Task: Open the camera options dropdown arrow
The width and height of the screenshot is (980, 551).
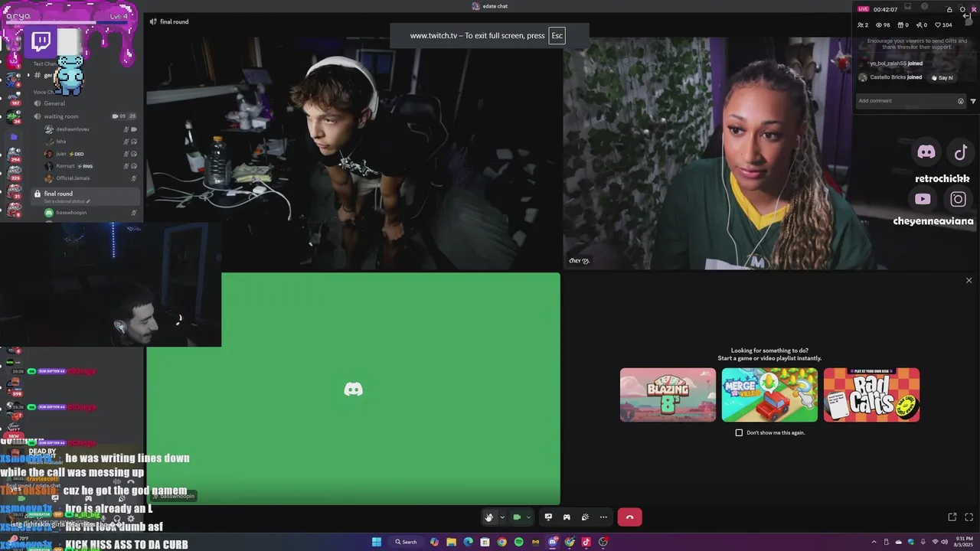Action: click(x=528, y=517)
